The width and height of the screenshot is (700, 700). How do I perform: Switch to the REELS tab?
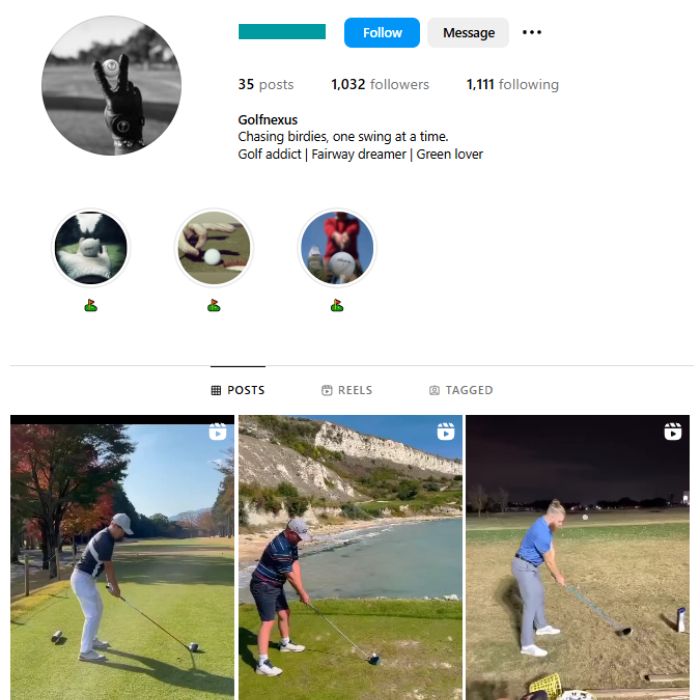347,390
